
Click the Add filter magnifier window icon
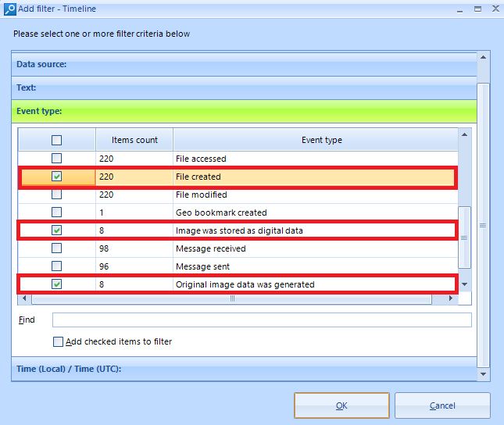coord(9,9)
